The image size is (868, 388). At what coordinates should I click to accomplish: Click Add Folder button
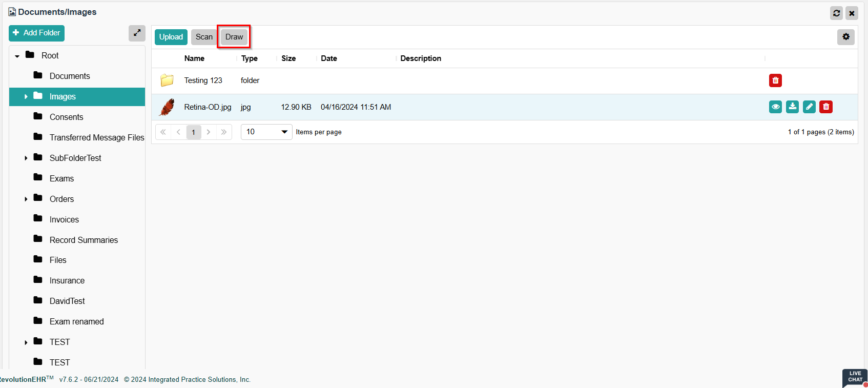coord(36,33)
